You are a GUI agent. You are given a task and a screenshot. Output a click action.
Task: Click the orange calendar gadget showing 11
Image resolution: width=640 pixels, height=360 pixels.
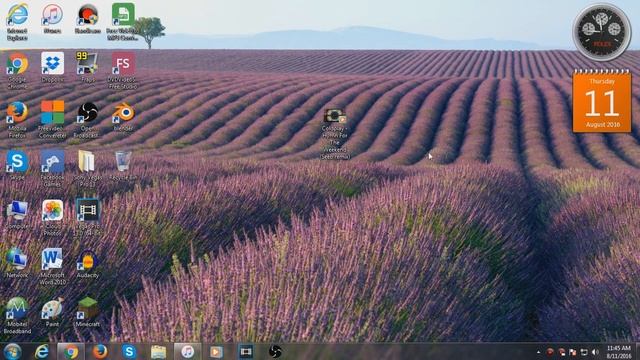[x=602, y=100]
